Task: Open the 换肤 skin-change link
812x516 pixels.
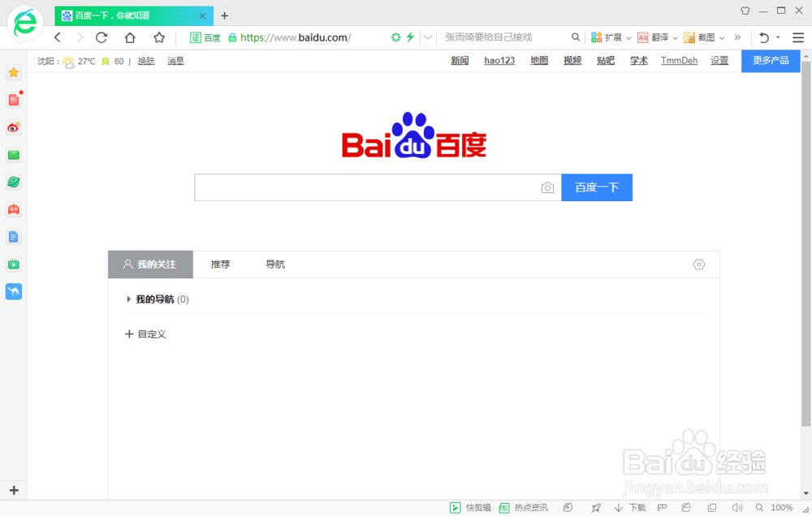Action: tap(145, 61)
